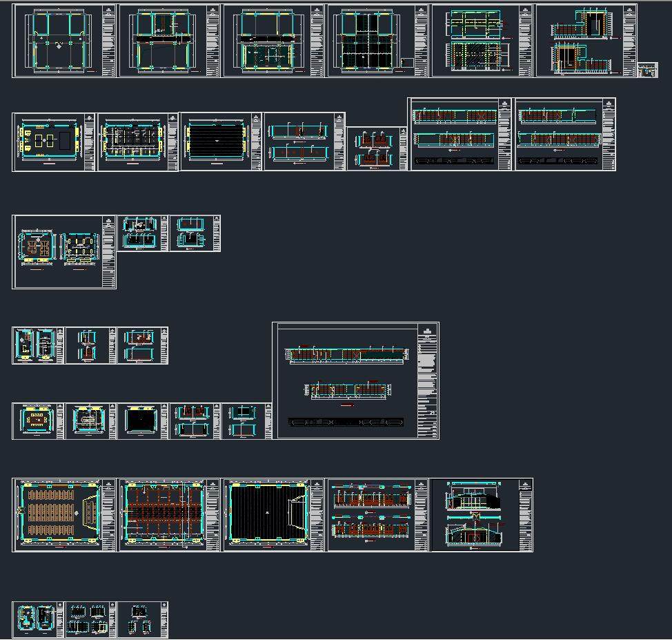Select the sixth sheet in the top row
This screenshot has height=640, width=672.
click(x=586, y=41)
